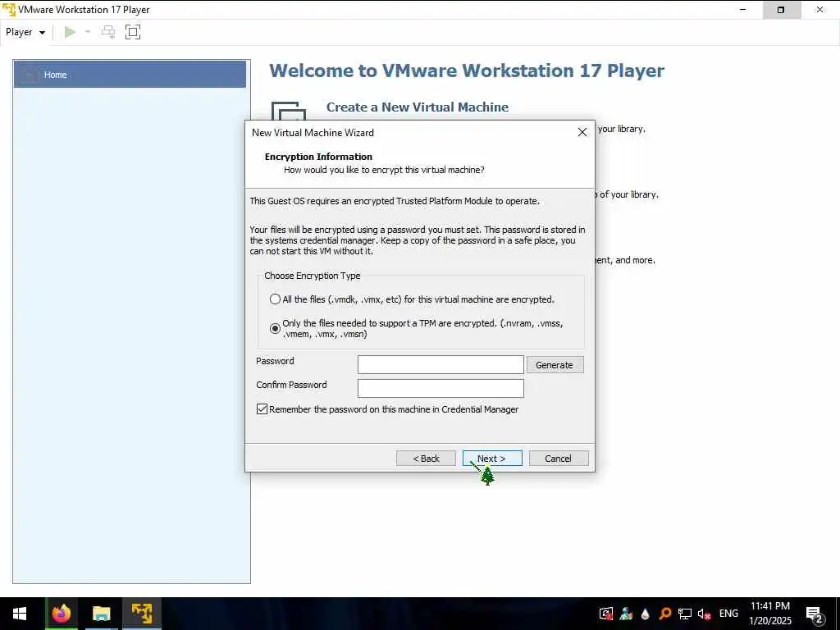Image resolution: width=840 pixels, height=630 pixels.
Task: Click the Welcome to VMware Workstation 17 Player heading
Action: tap(467, 71)
